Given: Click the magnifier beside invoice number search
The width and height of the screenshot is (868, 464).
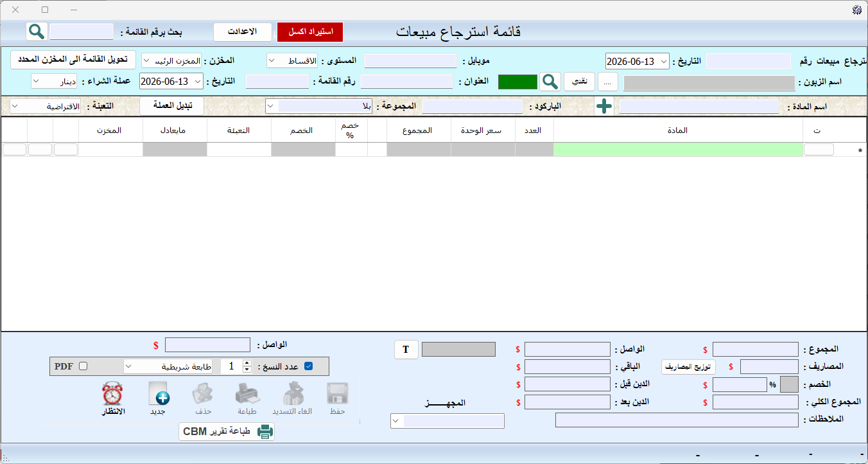Looking at the screenshot, I should [x=37, y=31].
